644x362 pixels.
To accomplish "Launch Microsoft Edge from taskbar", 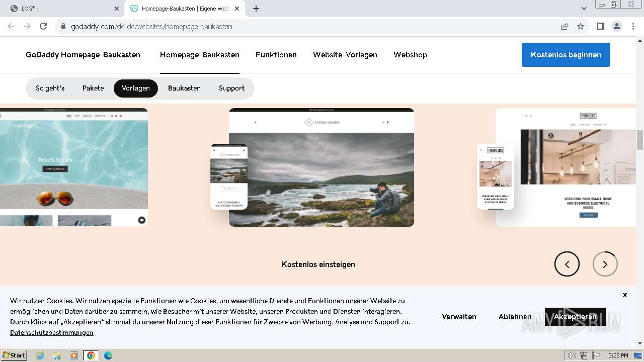I will (x=108, y=355).
